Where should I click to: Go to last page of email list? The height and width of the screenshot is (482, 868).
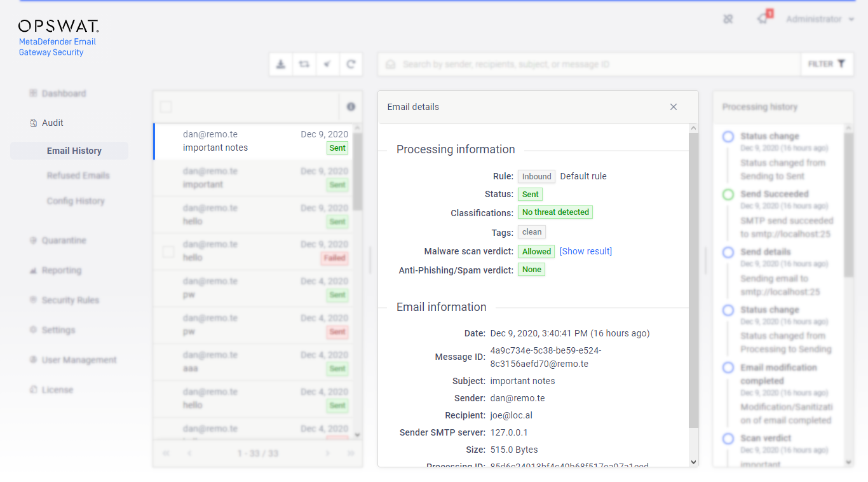coord(350,453)
